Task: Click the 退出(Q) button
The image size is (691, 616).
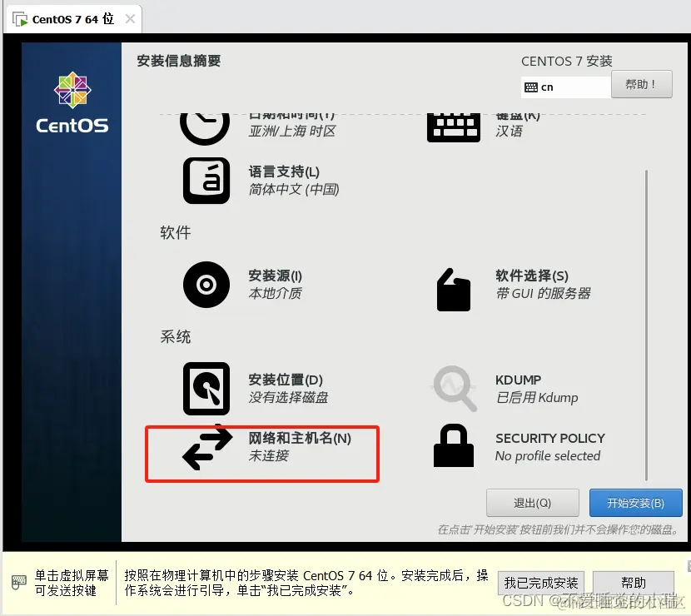Action: point(532,503)
